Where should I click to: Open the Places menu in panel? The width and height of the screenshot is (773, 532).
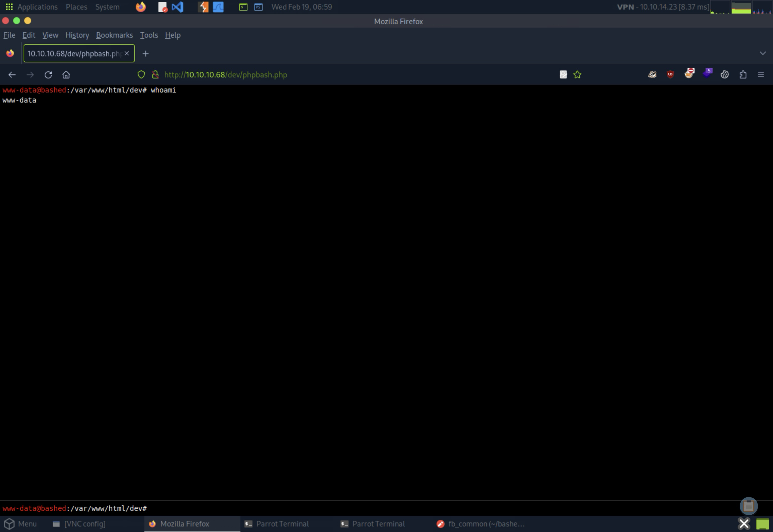pyautogui.click(x=76, y=7)
